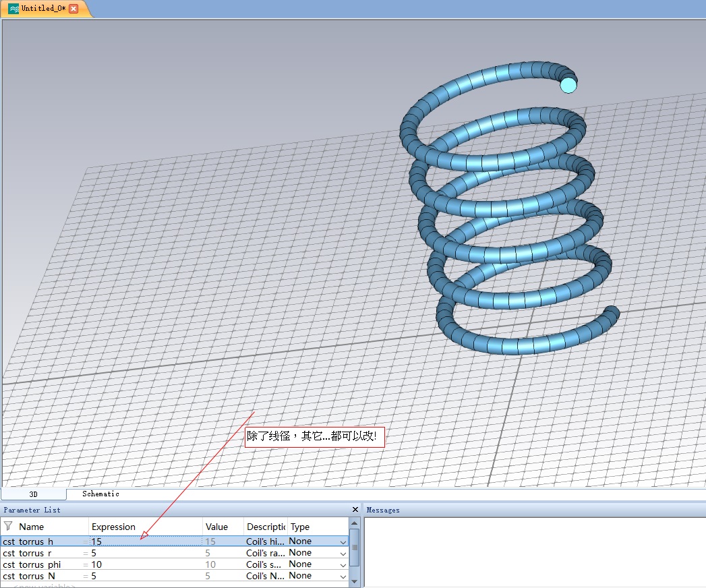This screenshot has height=588, width=706.
Task: Click the Type column header
Action: click(300, 527)
